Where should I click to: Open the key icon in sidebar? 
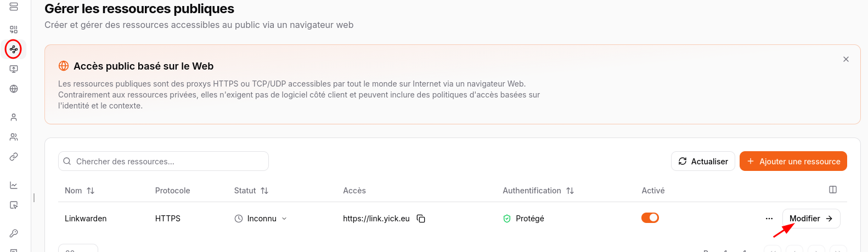pos(14,233)
